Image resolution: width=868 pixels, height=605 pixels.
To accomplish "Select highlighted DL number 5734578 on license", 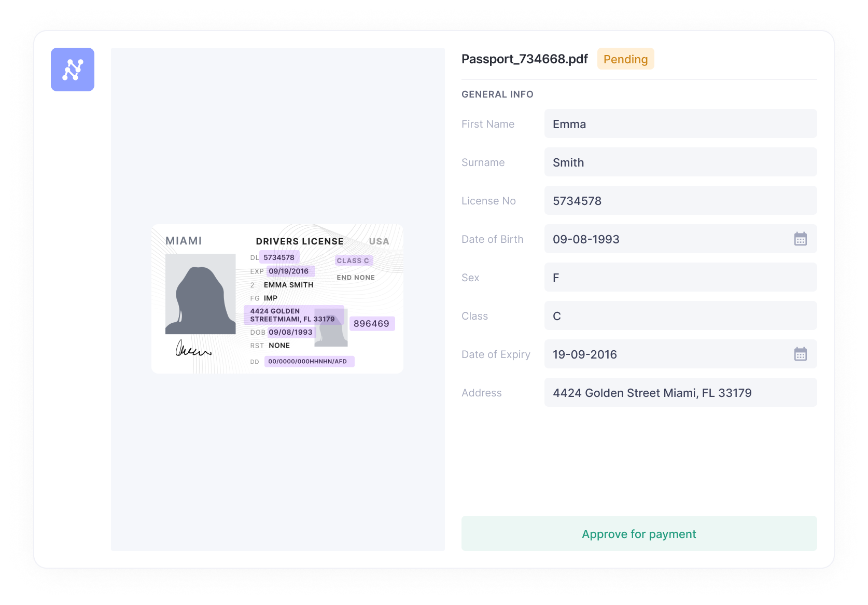I will (279, 257).
